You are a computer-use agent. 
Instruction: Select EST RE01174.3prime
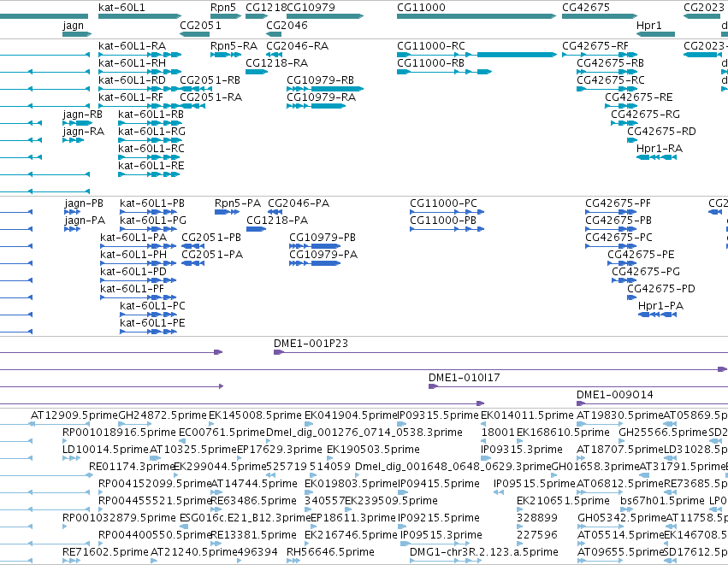91,475
